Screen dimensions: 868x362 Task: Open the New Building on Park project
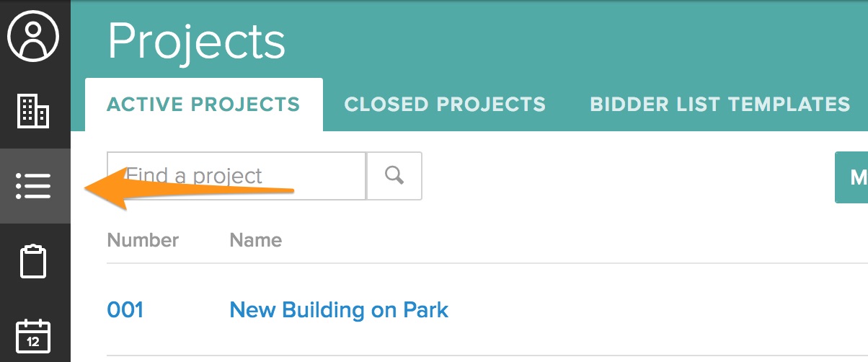[339, 310]
